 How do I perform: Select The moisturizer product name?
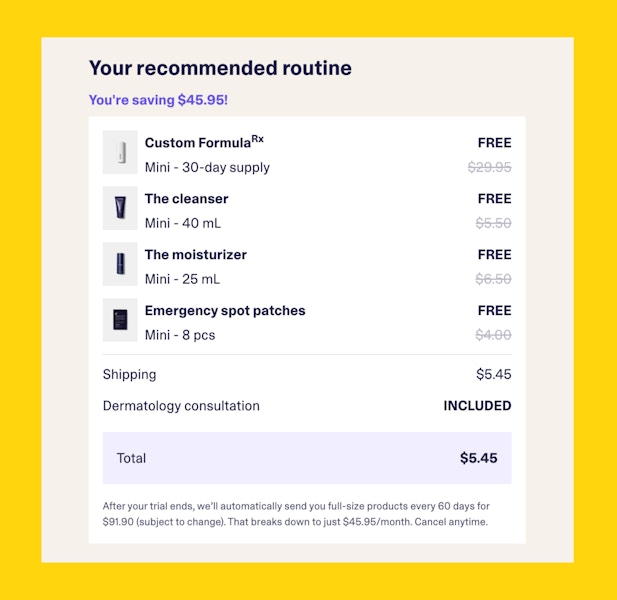196,255
